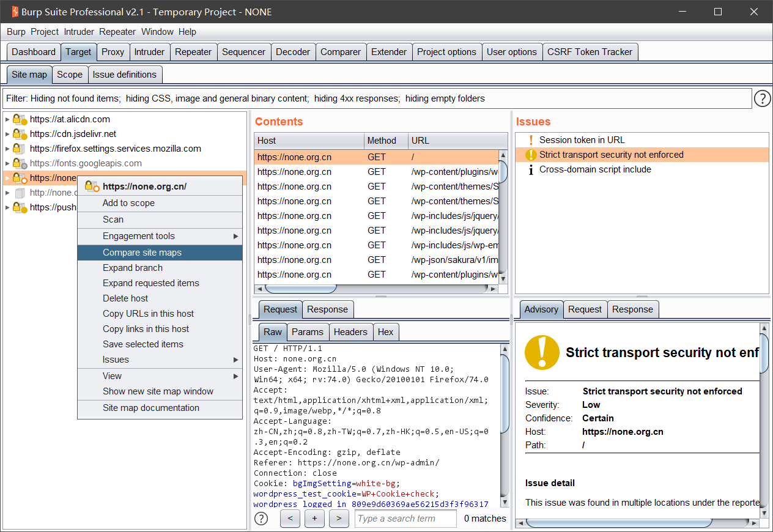This screenshot has height=532, width=773.
Task: Click the large yellow advisory severity icon
Action: click(x=542, y=352)
